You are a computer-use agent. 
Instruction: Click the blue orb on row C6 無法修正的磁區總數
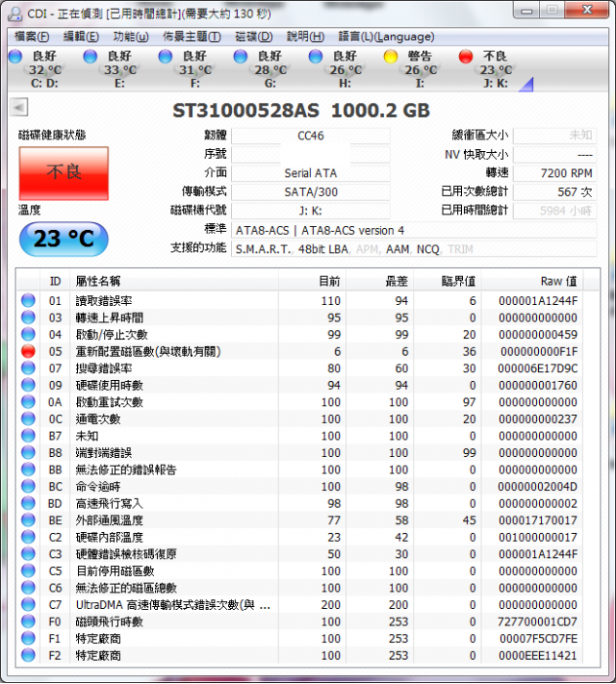28,588
